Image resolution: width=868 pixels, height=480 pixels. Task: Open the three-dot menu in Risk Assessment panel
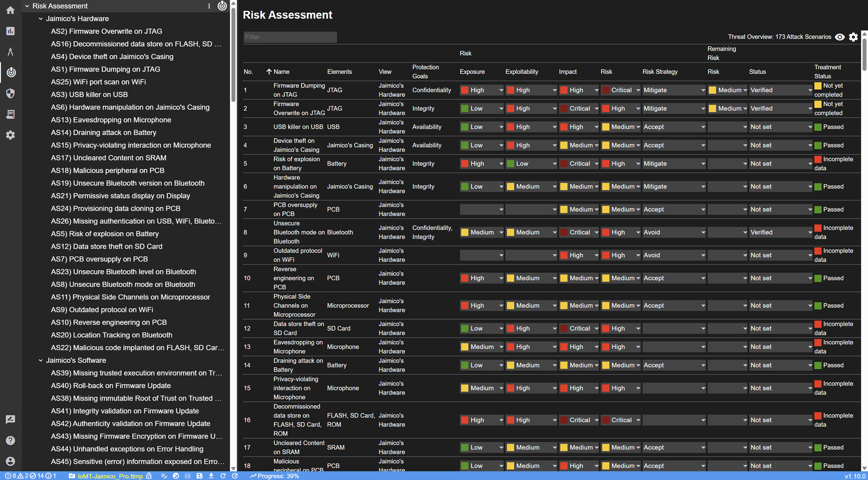209,6
